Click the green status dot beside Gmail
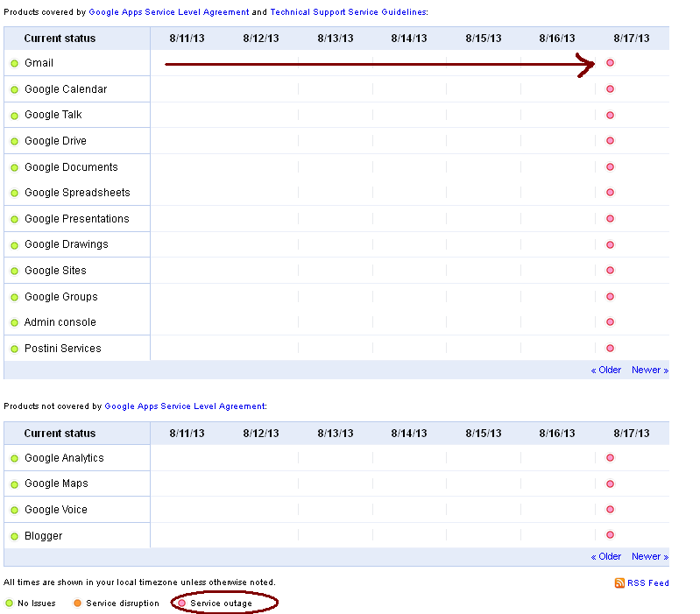The image size is (700, 614). 14,63
